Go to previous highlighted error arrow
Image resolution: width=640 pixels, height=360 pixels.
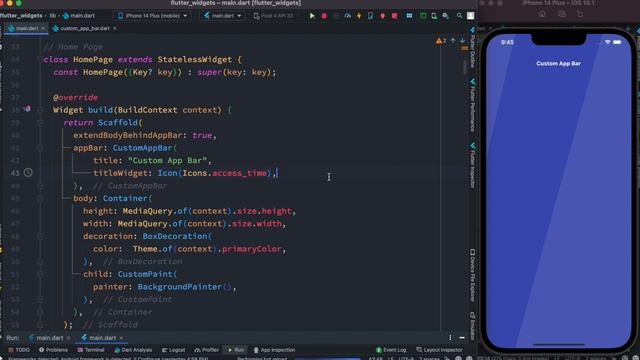click(x=453, y=40)
